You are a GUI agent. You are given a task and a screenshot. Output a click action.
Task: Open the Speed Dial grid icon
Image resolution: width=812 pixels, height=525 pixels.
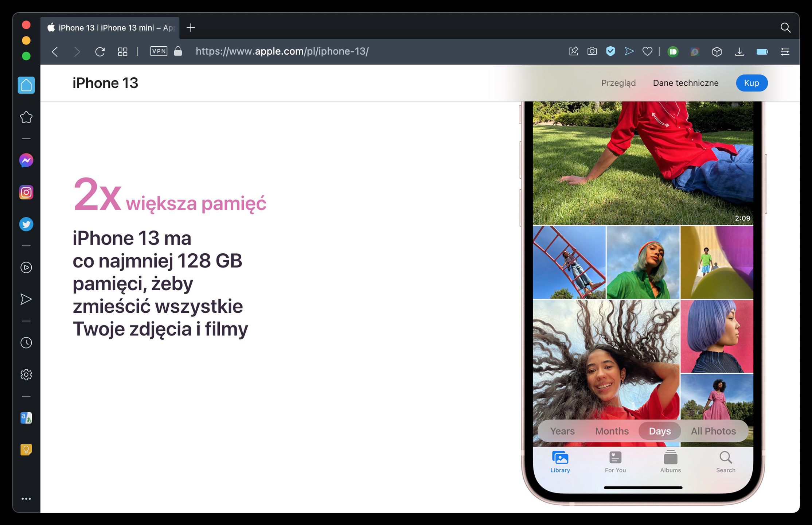(123, 52)
